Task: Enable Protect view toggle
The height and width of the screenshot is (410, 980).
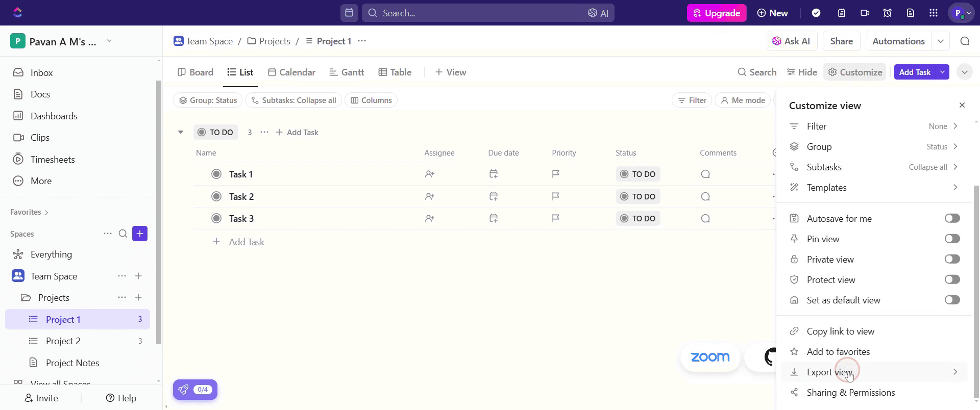Action: 952,279
